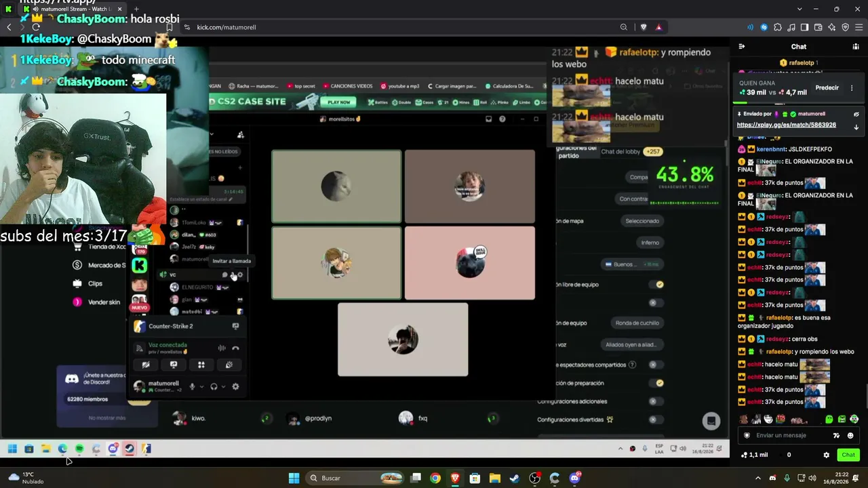Open chat settings gear beside Chat button
The image size is (868, 488).
coord(826,455)
